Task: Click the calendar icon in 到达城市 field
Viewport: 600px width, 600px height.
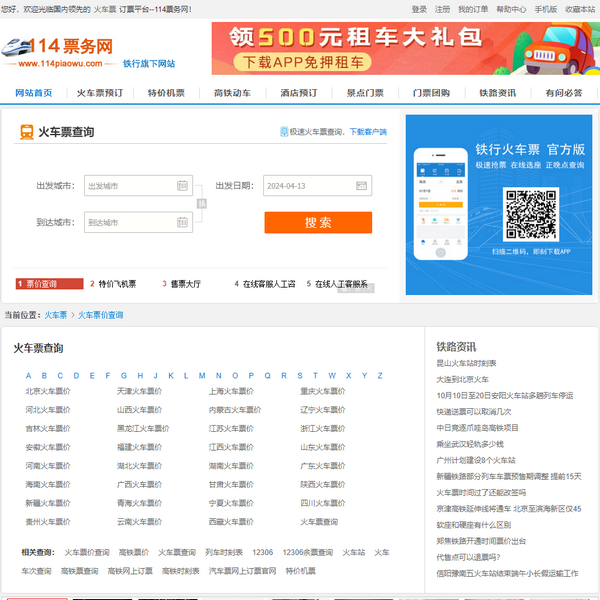Action: pyautogui.click(x=182, y=222)
